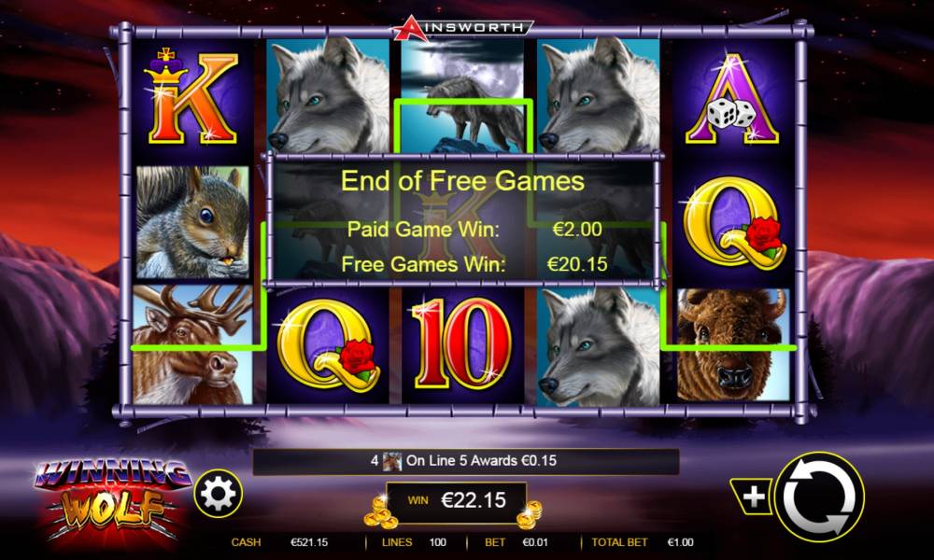Click the Q symbol on bottom row second reel
Viewport: 934px width, 560px height.
click(328, 345)
